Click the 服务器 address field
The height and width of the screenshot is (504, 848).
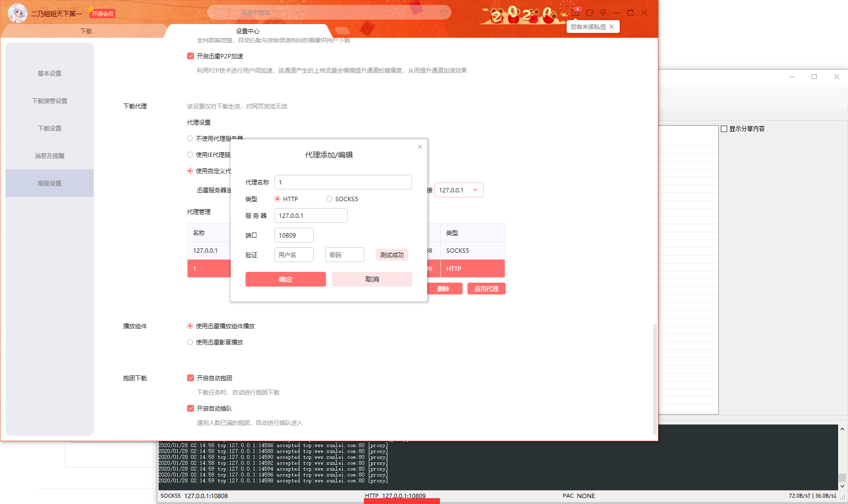311,215
